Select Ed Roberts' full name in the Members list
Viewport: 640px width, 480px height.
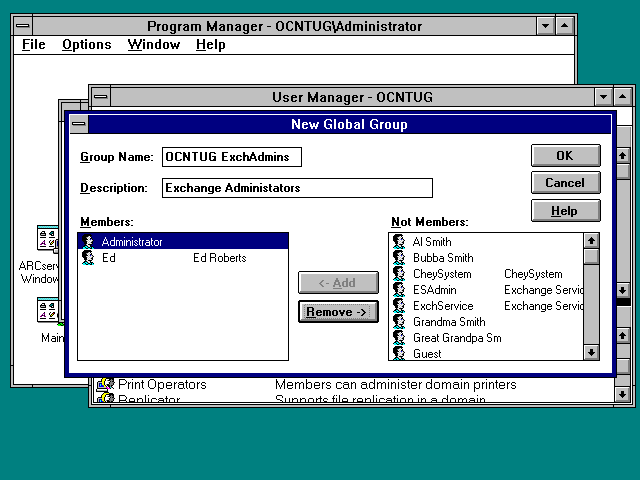(x=220, y=258)
